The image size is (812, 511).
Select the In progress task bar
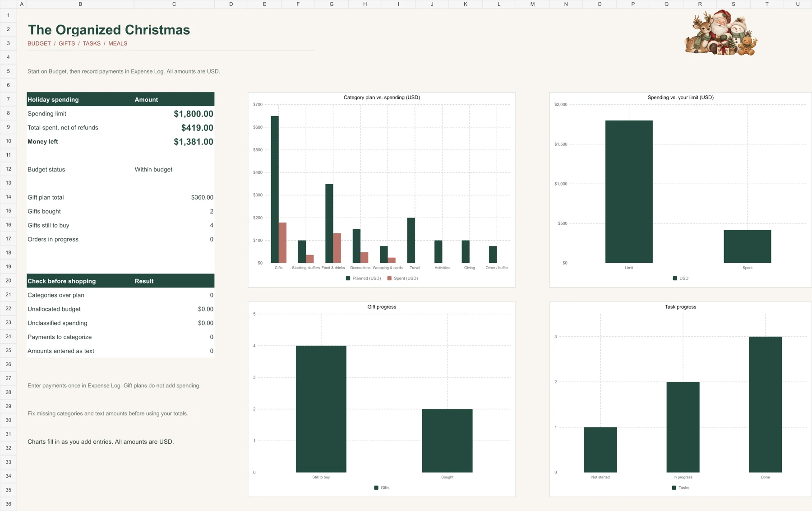[683, 427]
